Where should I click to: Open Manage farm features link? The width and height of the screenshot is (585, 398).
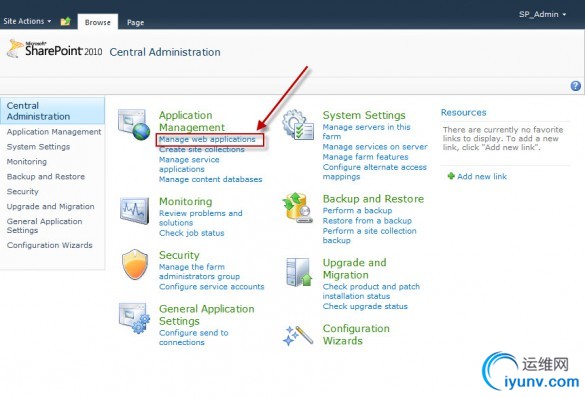[365, 157]
